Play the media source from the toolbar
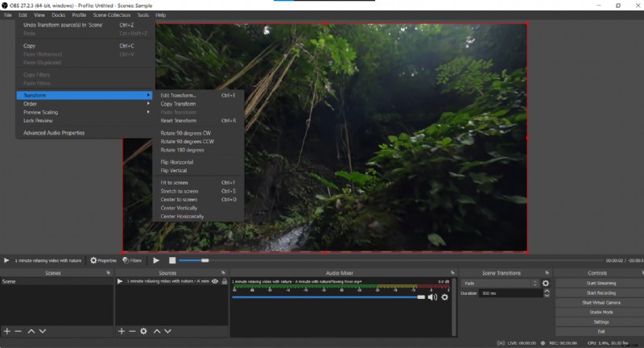Image resolution: width=644 pixels, height=348 pixels. 156,260
